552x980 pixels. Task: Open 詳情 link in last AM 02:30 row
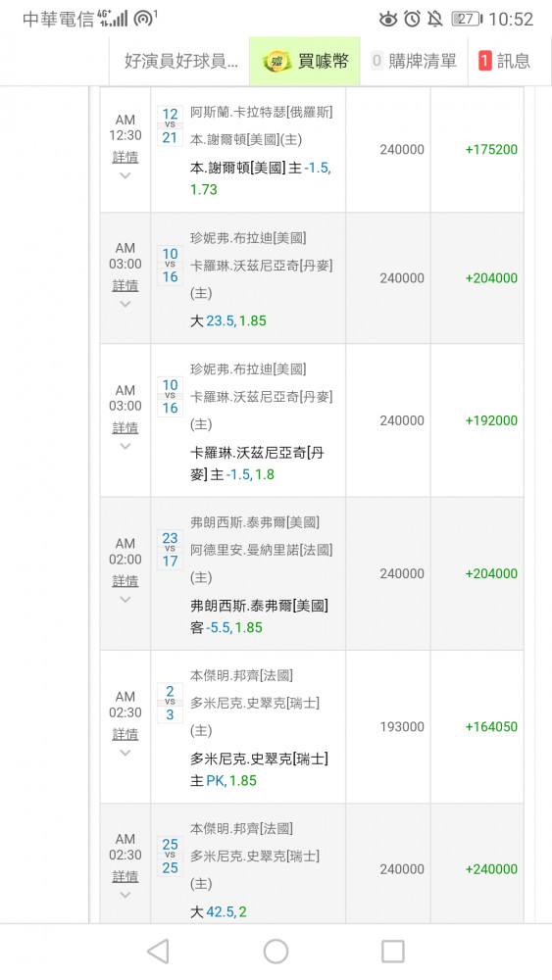pyautogui.click(x=125, y=876)
